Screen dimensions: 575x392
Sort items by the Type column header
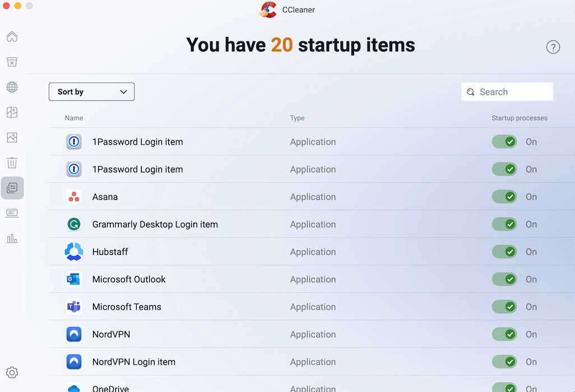[x=297, y=118]
